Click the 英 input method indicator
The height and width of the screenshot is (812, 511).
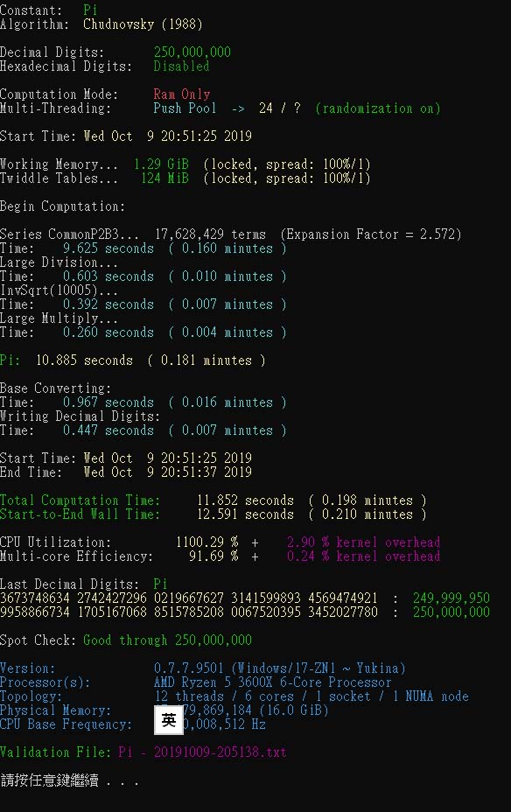[x=169, y=720]
